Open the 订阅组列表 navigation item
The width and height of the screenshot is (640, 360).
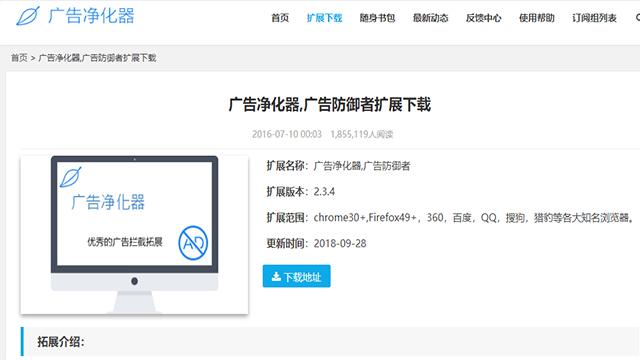tap(594, 18)
